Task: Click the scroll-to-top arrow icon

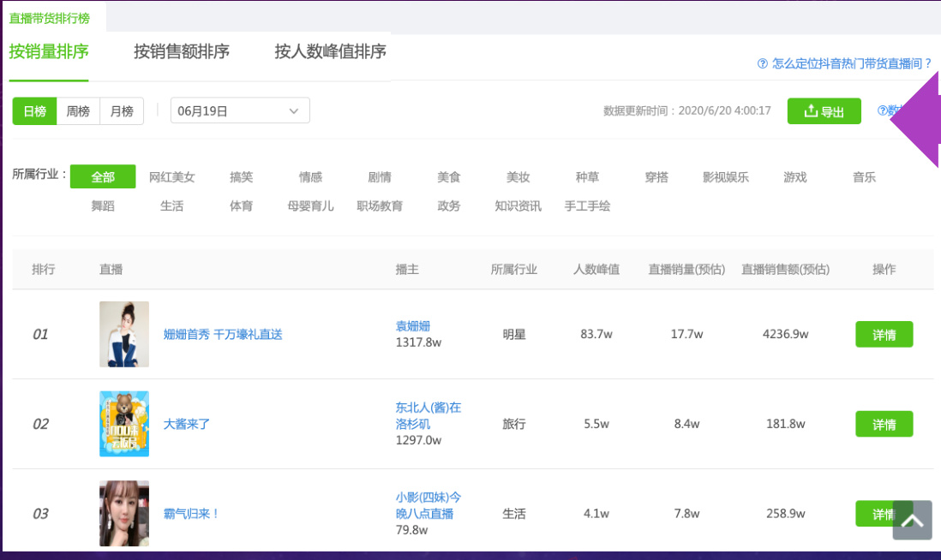Action: tap(912, 520)
